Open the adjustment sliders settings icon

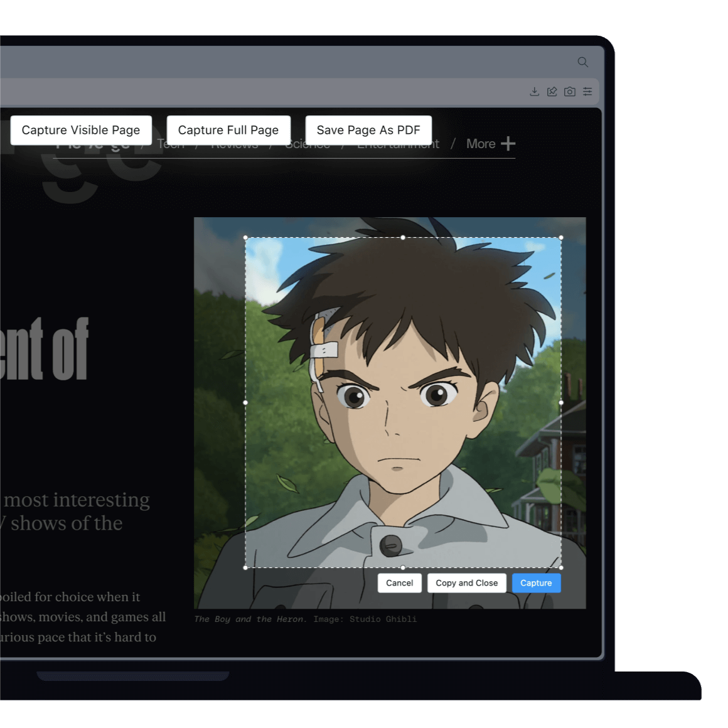point(587,91)
